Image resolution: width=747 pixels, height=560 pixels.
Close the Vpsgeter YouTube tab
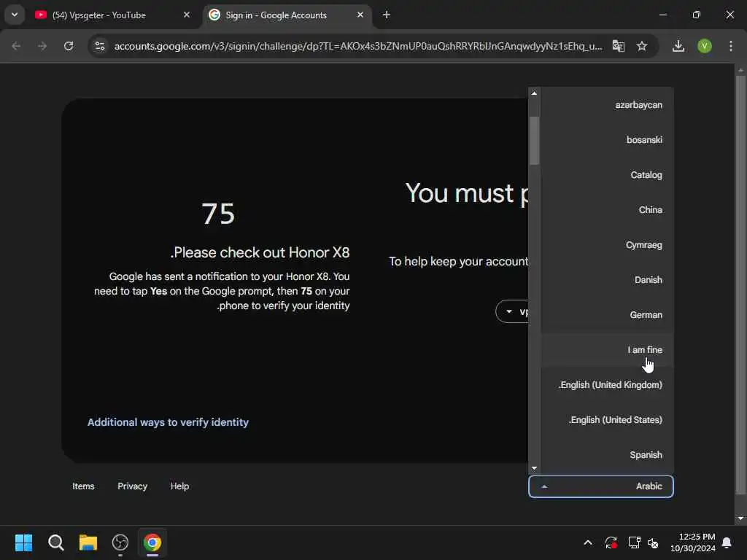pyautogui.click(x=187, y=15)
